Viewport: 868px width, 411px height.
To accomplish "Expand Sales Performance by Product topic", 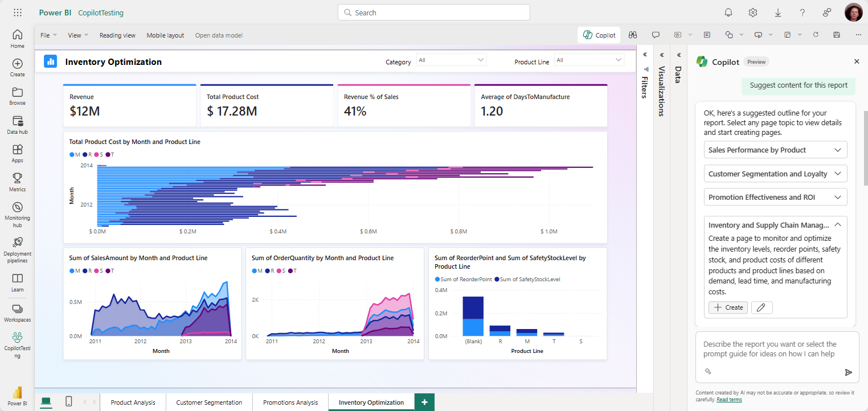I will (x=775, y=150).
